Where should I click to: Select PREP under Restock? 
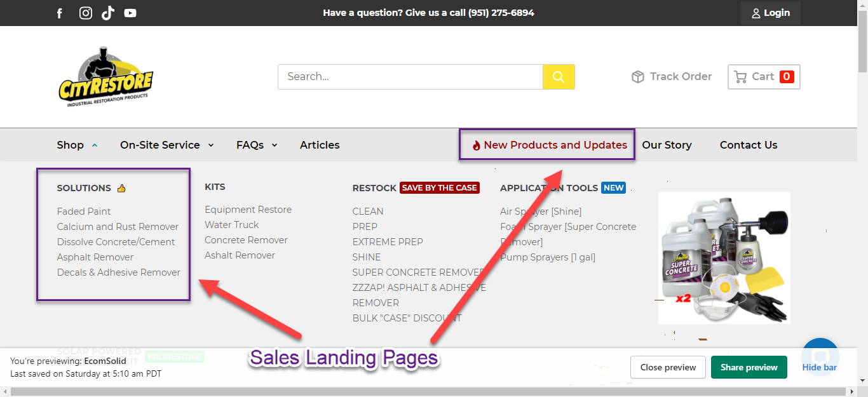(x=365, y=227)
